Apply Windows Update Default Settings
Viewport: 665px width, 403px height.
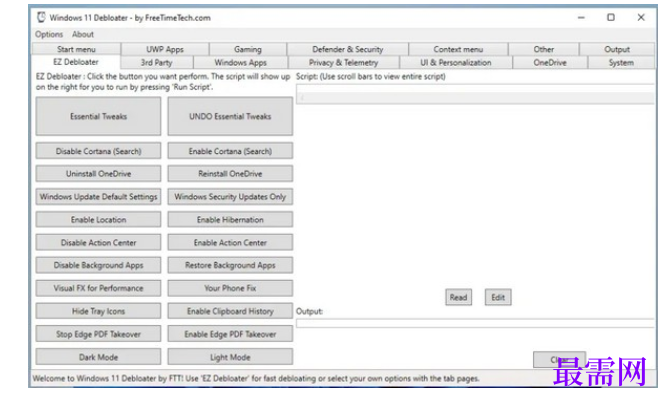(x=98, y=197)
